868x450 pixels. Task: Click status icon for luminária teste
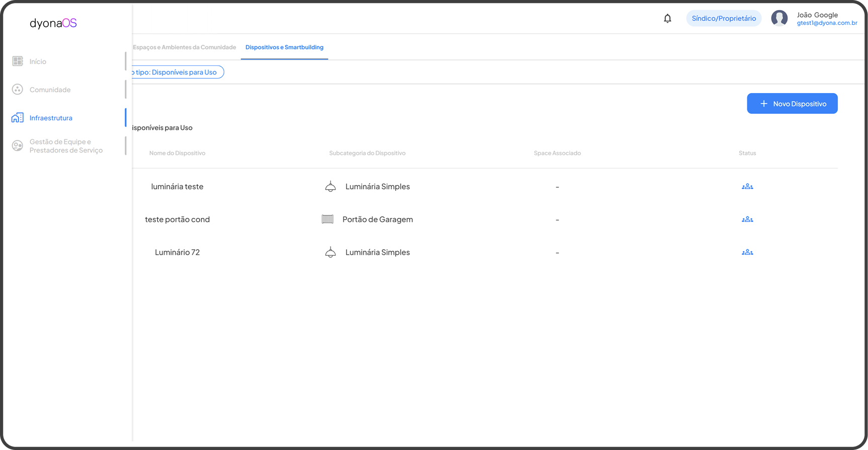(x=747, y=187)
